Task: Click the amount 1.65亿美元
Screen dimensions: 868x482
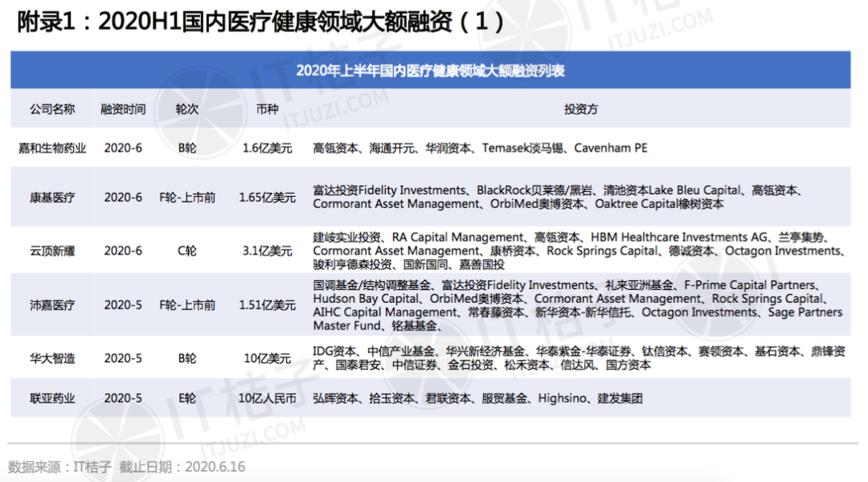Action: click(x=267, y=198)
